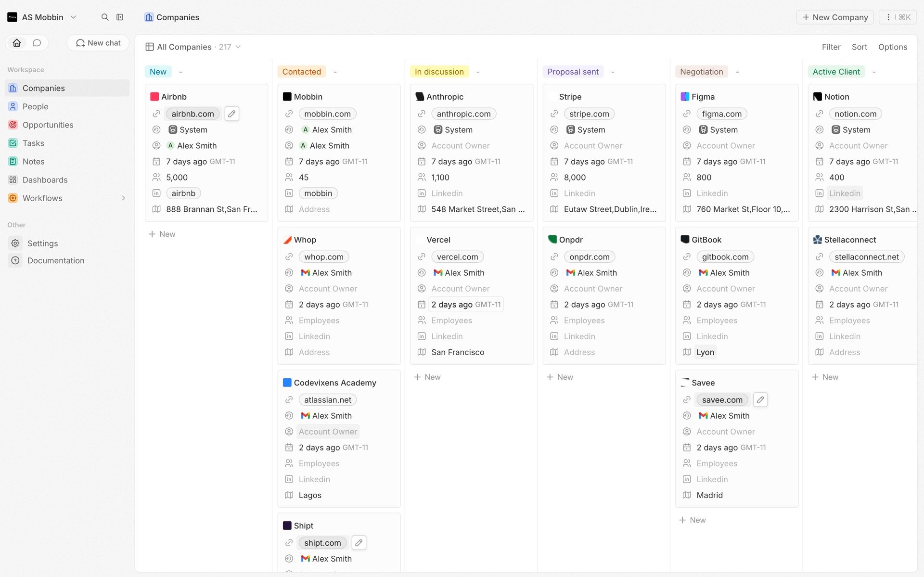The width and height of the screenshot is (924, 577).
Task: Open the AS Mobbin workspace dropdown
Action: [x=42, y=17]
